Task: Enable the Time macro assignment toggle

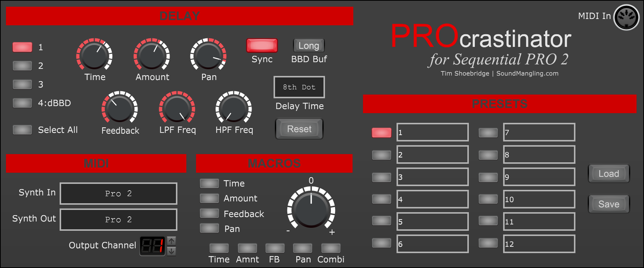Action: (x=209, y=183)
